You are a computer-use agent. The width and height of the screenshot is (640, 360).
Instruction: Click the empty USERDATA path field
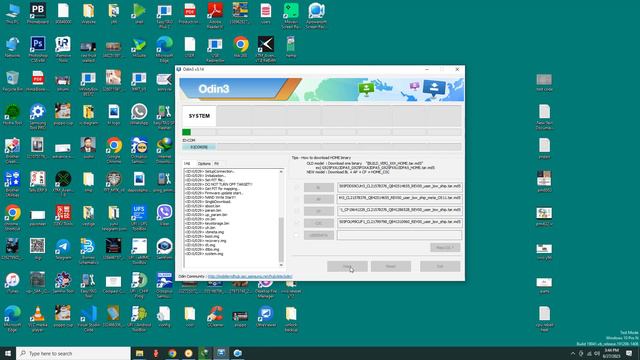[399, 235]
